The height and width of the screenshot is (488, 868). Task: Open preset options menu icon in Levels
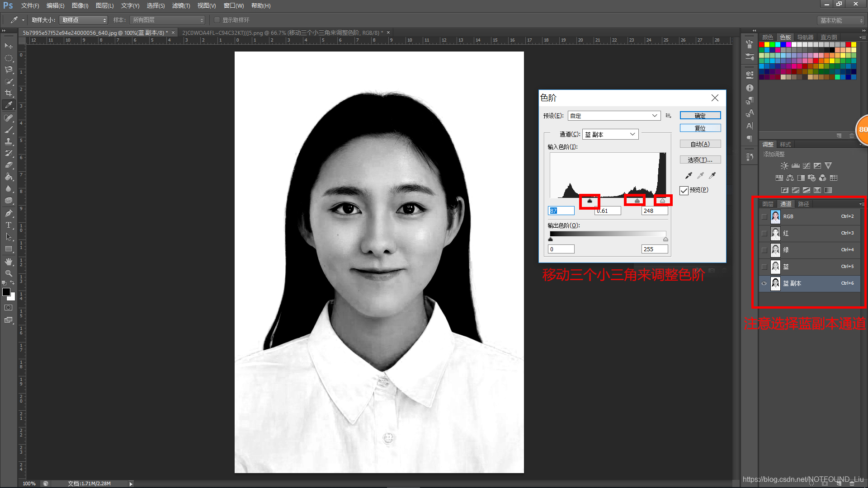pyautogui.click(x=668, y=116)
